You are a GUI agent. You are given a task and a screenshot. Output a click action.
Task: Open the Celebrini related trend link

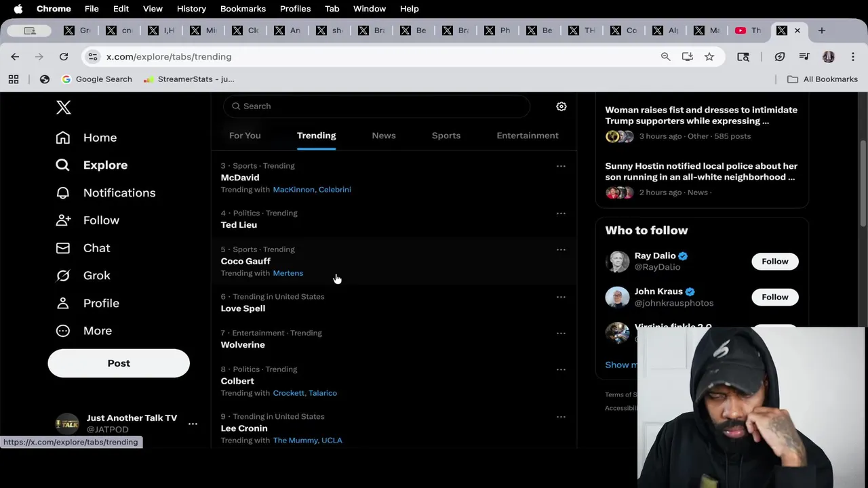(335, 190)
